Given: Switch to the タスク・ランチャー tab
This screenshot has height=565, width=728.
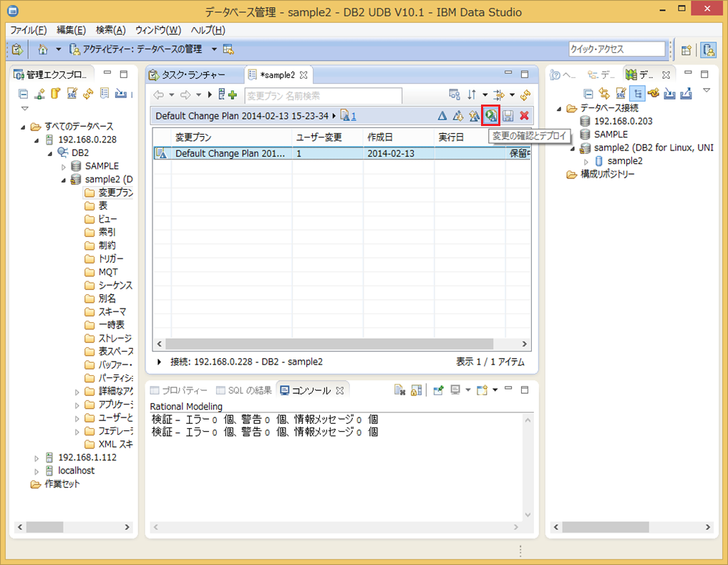Looking at the screenshot, I should point(188,74).
